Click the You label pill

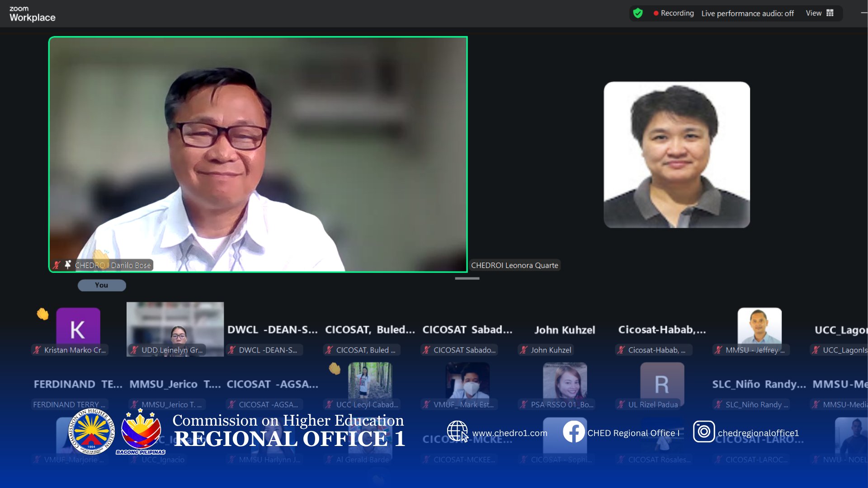(x=102, y=285)
